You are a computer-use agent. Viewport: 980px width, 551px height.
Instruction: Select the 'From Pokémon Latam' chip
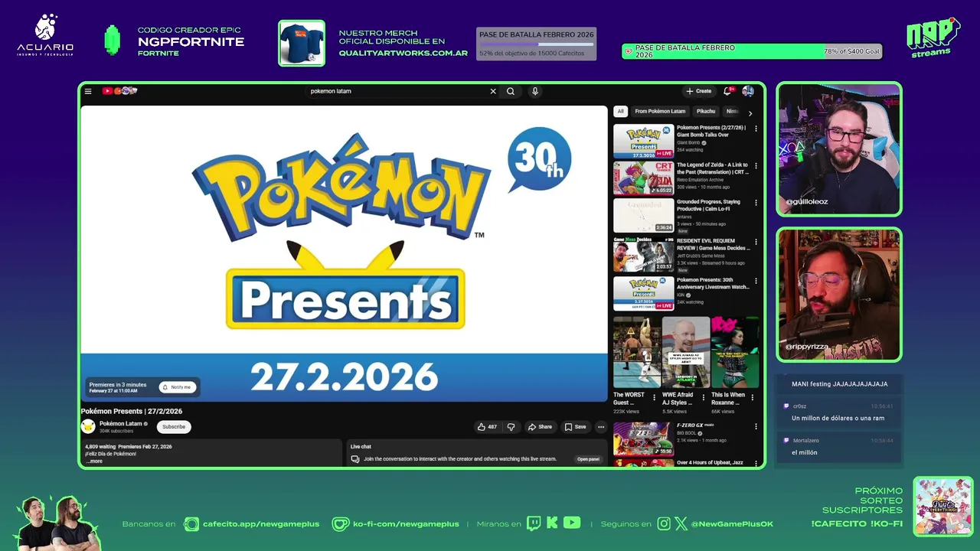(660, 112)
